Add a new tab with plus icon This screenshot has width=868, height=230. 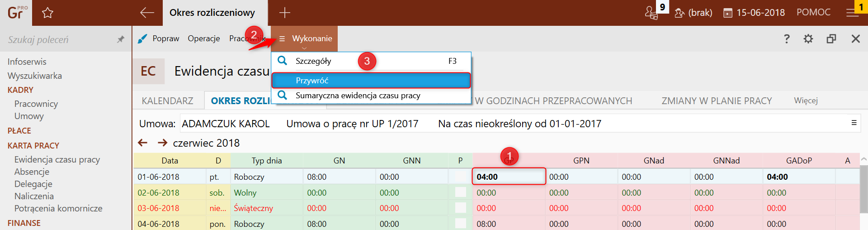point(284,13)
